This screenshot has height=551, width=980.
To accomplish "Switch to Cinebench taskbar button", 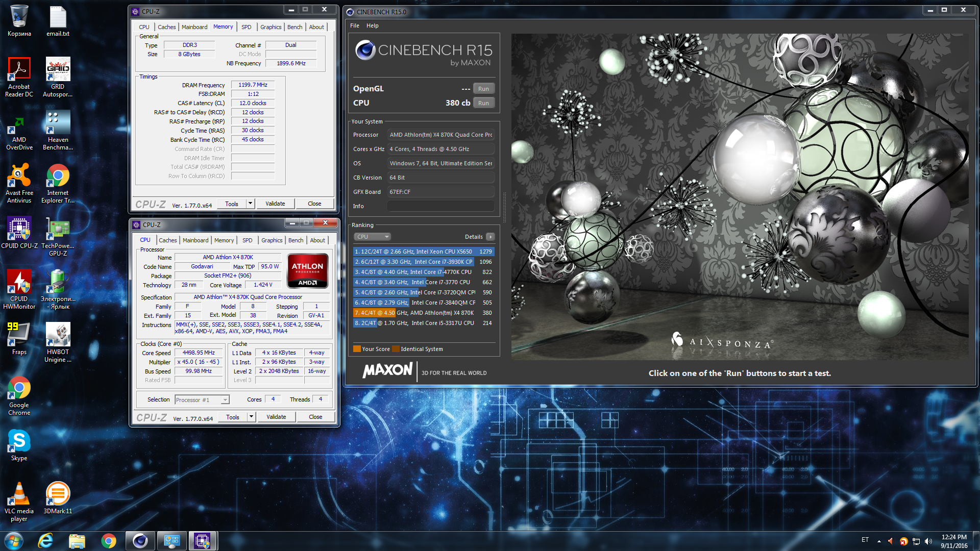I will [x=140, y=541].
